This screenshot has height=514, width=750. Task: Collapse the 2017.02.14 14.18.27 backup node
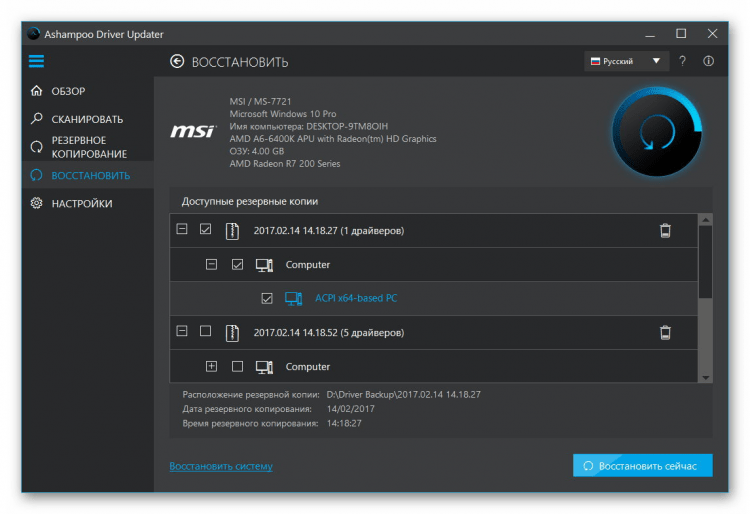[x=182, y=231]
